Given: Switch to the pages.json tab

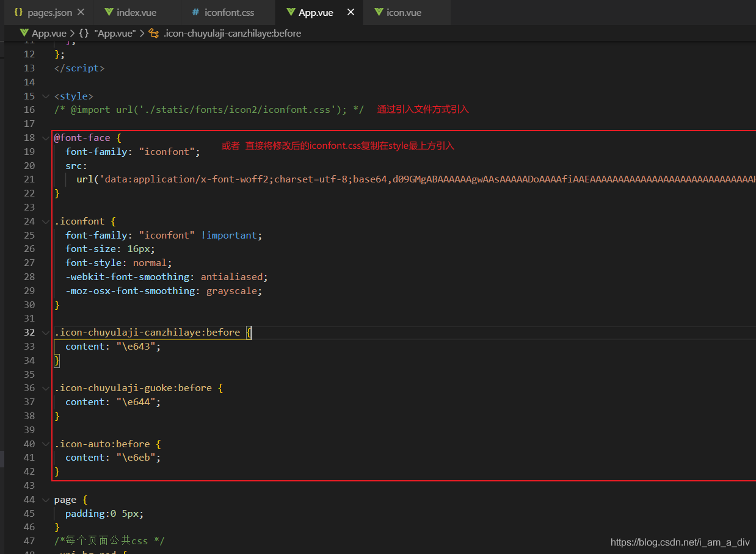Looking at the screenshot, I should (x=49, y=12).
